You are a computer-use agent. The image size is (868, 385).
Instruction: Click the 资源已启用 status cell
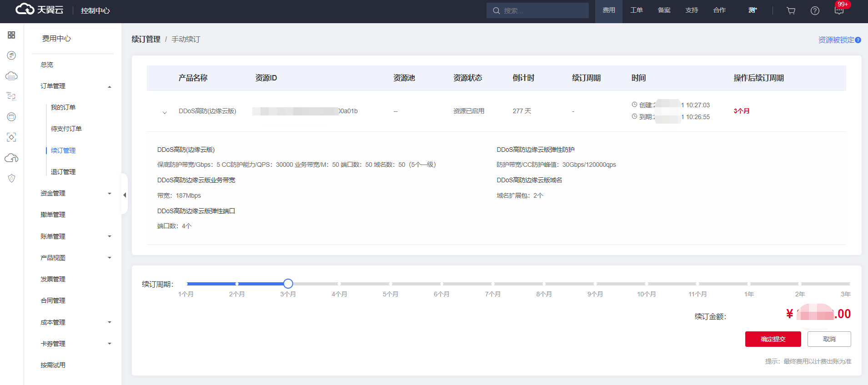[x=469, y=111]
